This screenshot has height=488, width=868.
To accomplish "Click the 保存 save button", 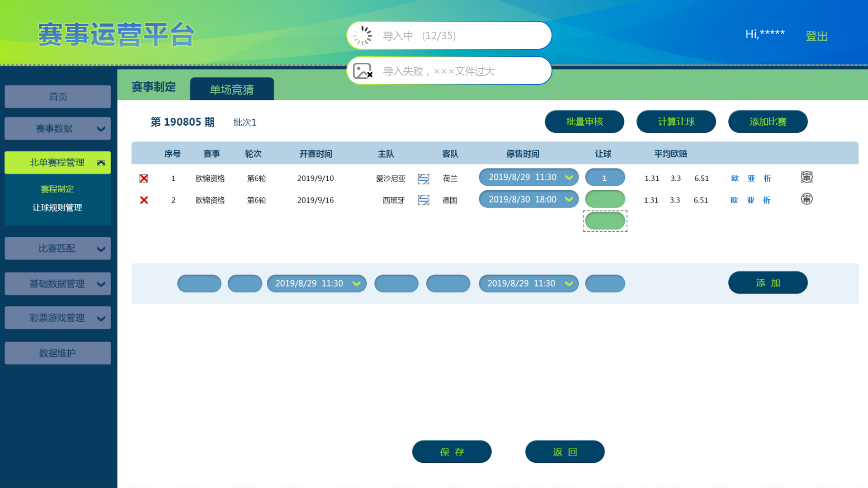I will [x=451, y=452].
